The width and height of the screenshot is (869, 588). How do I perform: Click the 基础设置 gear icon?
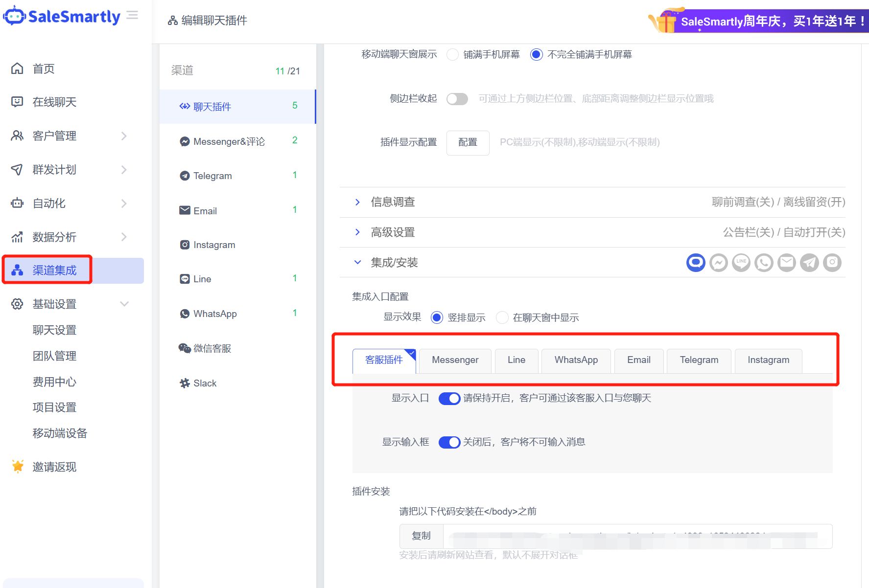[x=17, y=304]
